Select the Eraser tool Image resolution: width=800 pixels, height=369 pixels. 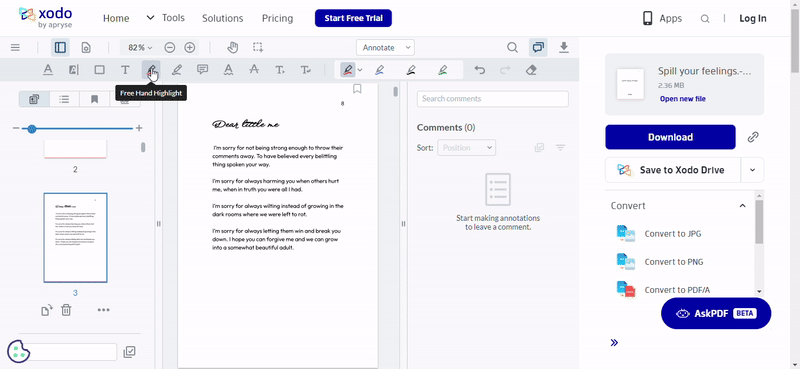tap(531, 70)
